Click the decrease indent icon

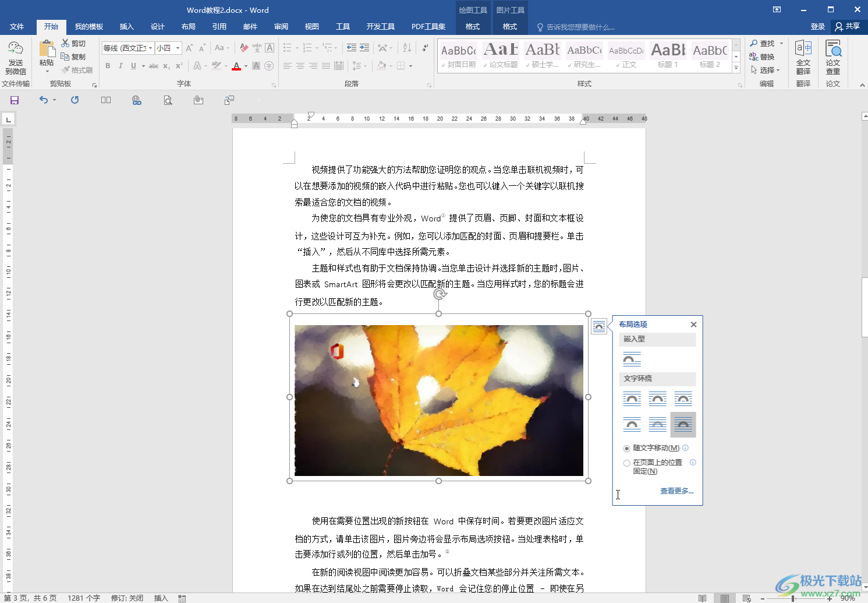click(x=352, y=48)
